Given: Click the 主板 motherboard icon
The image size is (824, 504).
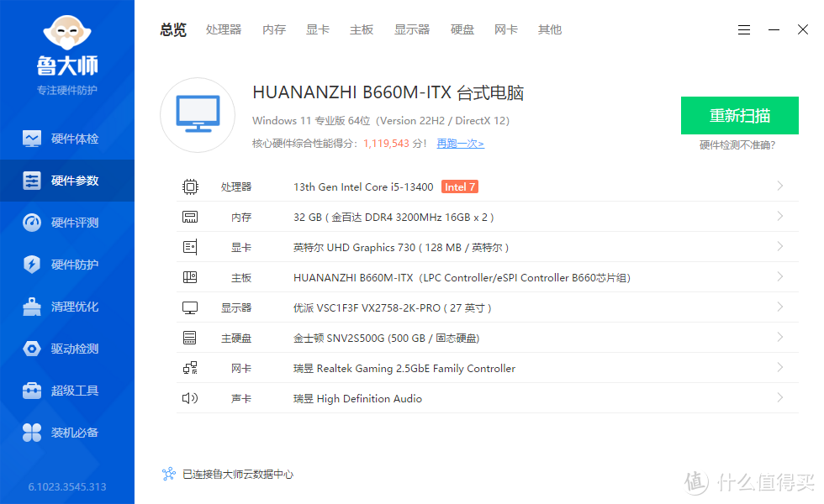Looking at the screenshot, I should (x=190, y=277).
